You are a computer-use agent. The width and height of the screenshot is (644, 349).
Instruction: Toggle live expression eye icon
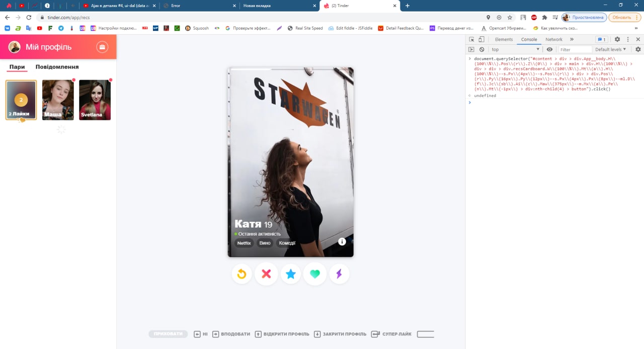pos(549,49)
